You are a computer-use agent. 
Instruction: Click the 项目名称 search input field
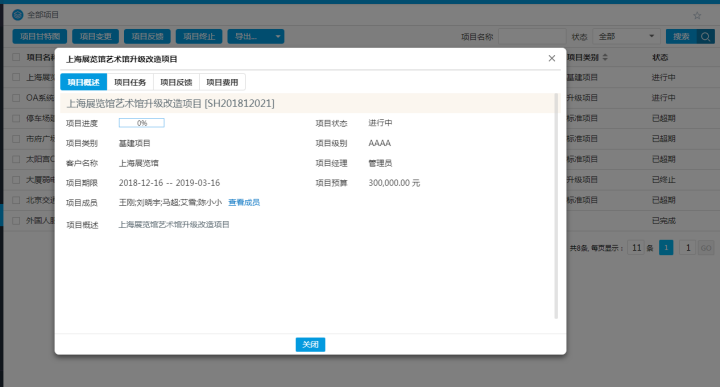[532, 36]
